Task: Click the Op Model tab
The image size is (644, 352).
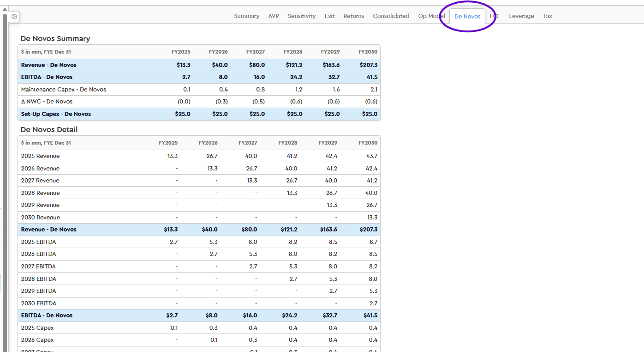Action: point(431,16)
